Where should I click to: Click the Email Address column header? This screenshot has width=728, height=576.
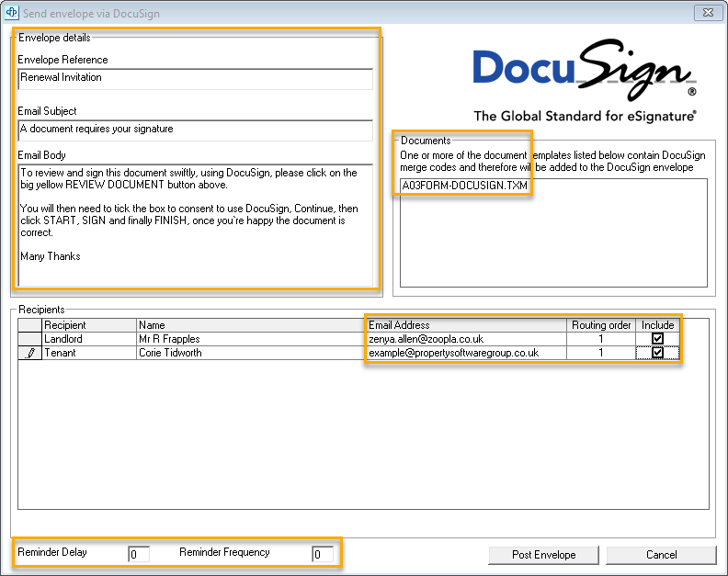tap(466, 325)
